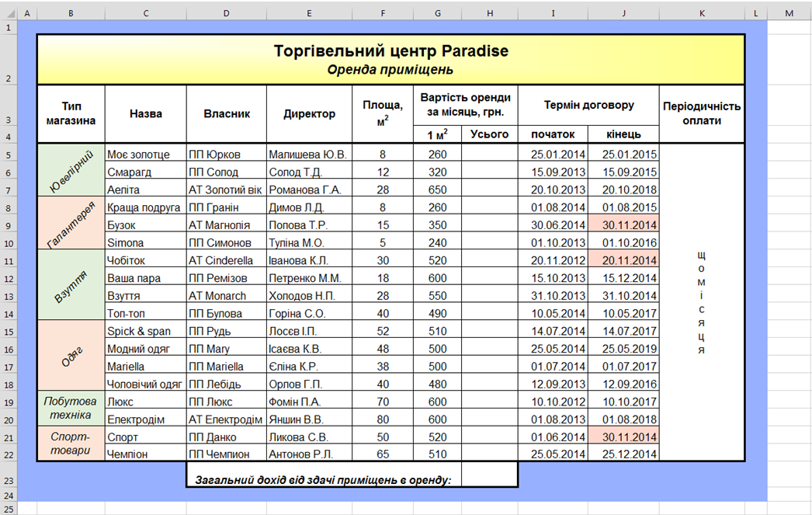
Task: Select the rotated 'Одяг' category cell
Action: pos(71,356)
